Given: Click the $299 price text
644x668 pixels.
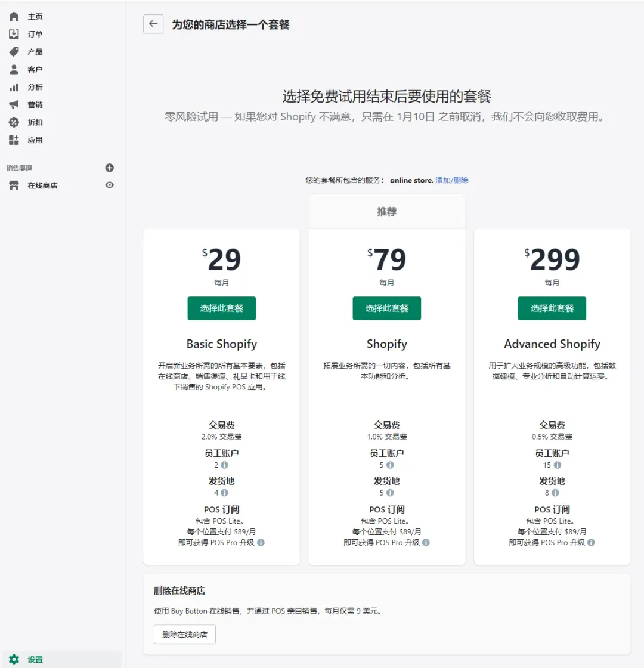Looking at the screenshot, I should point(552,259).
